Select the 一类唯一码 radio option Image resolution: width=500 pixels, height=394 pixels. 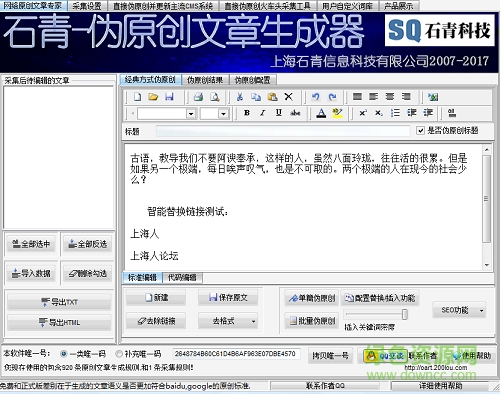(64, 354)
